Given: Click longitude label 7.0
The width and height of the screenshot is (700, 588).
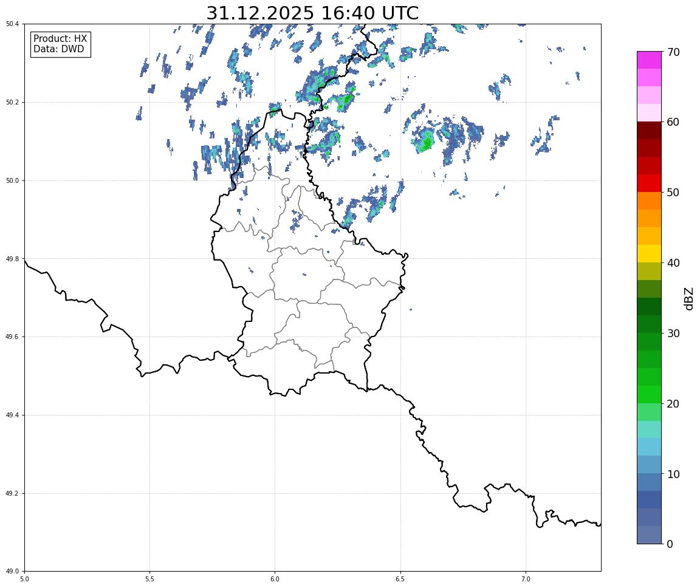Looking at the screenshot, I should (526, 579).
